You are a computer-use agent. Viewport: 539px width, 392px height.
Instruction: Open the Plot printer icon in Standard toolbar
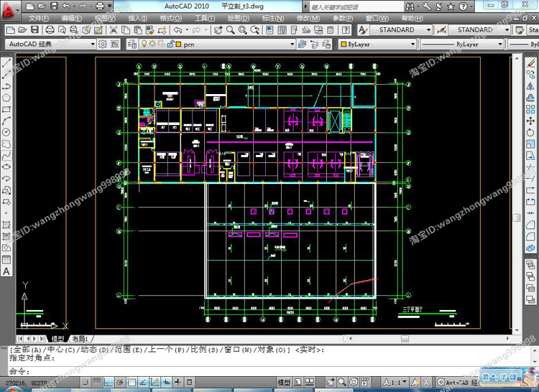[x=50, y=30]
